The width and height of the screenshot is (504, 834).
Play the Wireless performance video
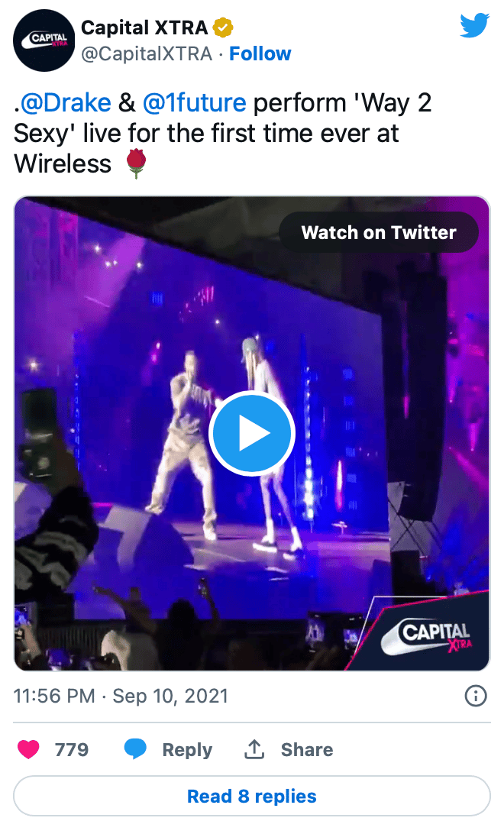pyautogui.click(x=251, y=434)
